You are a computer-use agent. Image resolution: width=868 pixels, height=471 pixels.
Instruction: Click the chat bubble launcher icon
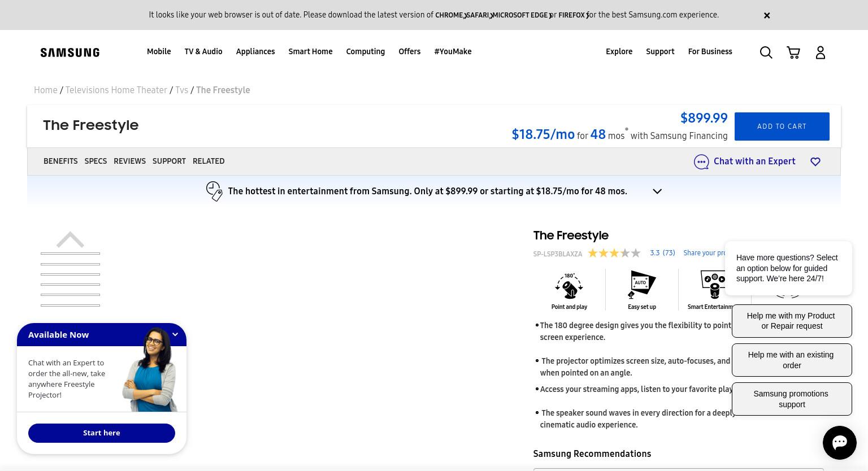pos(840,443)
